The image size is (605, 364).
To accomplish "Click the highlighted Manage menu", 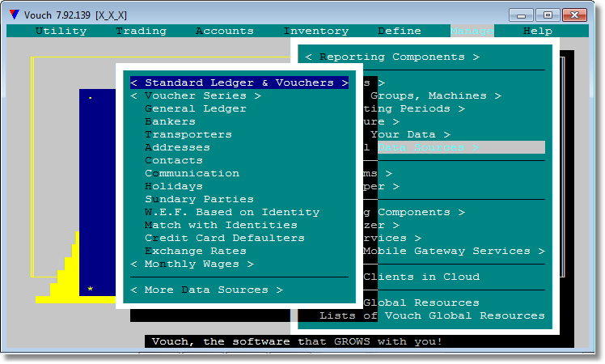I will pyautogui.click(x=472, y=31).
